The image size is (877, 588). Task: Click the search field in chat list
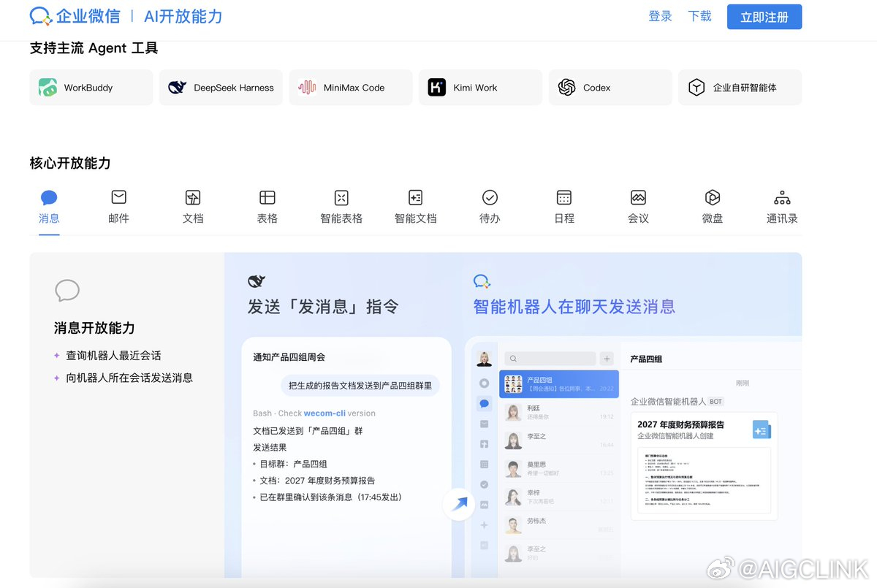click(549, 359)
